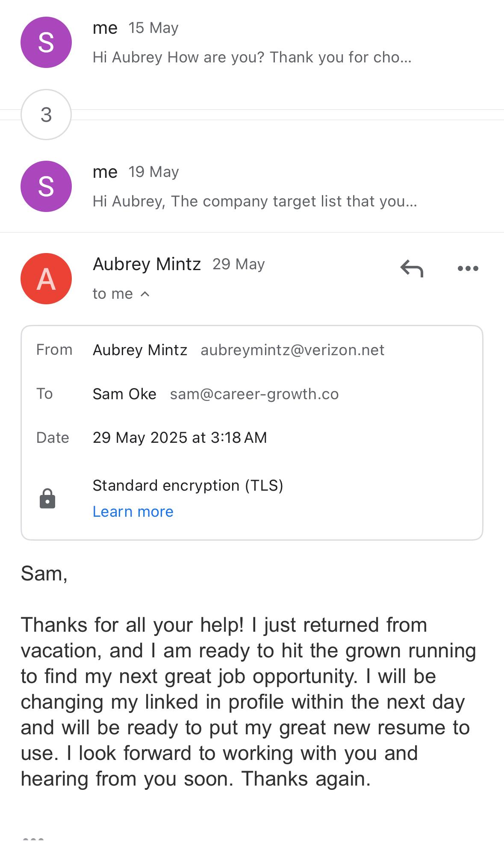Show trimmed content ellipsis at bottom
504x842 pixels.
33,839
